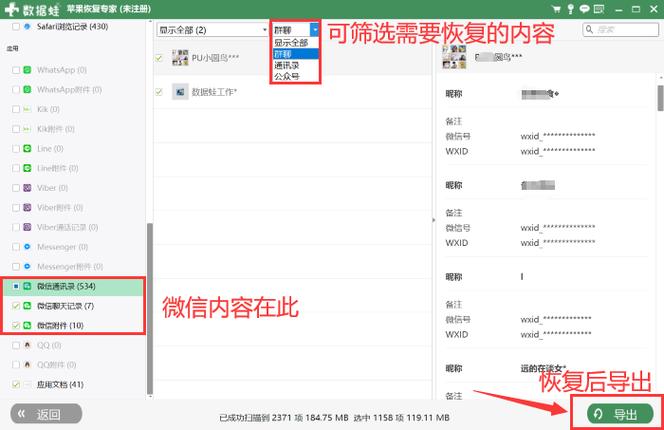664x430 pixels.
Task: Click the feedback form icon in title bar
Action: pyautogui.click(x=599, y=9)
